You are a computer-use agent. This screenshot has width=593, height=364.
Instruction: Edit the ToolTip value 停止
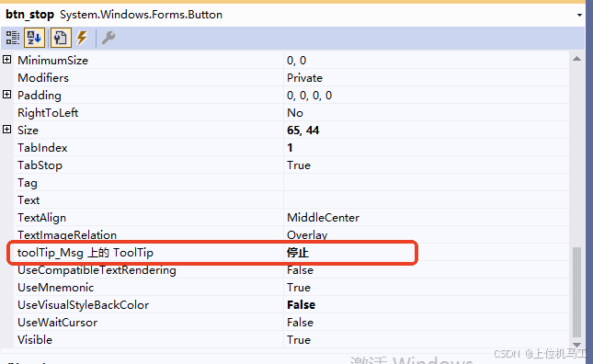point(298,253)
